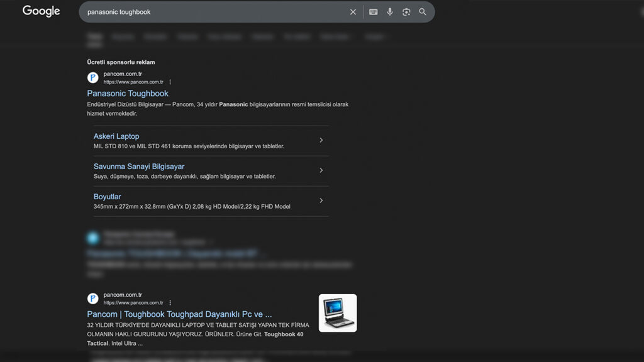Open Google Lens image search

(x=406, y=12)
